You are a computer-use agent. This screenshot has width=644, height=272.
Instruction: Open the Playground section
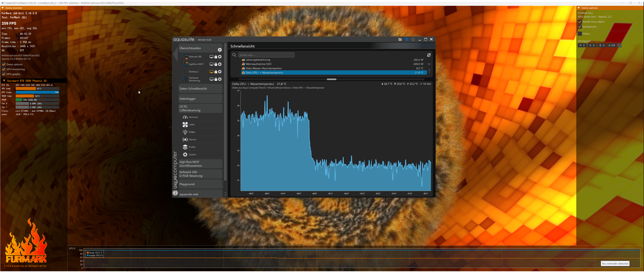click(x=187, y=184)
